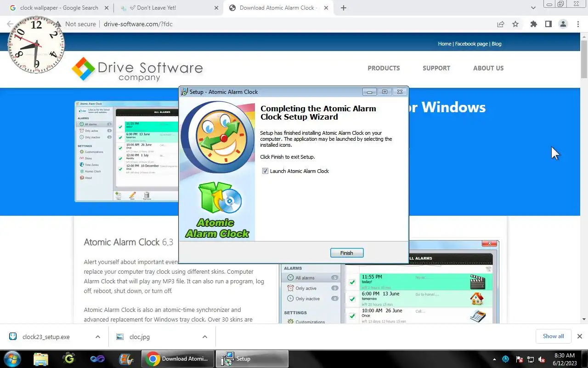Screen dimensions: 588x368
Task: Click the clapperboard icon on 11:55 PM alarm
Action: [478, 282]
